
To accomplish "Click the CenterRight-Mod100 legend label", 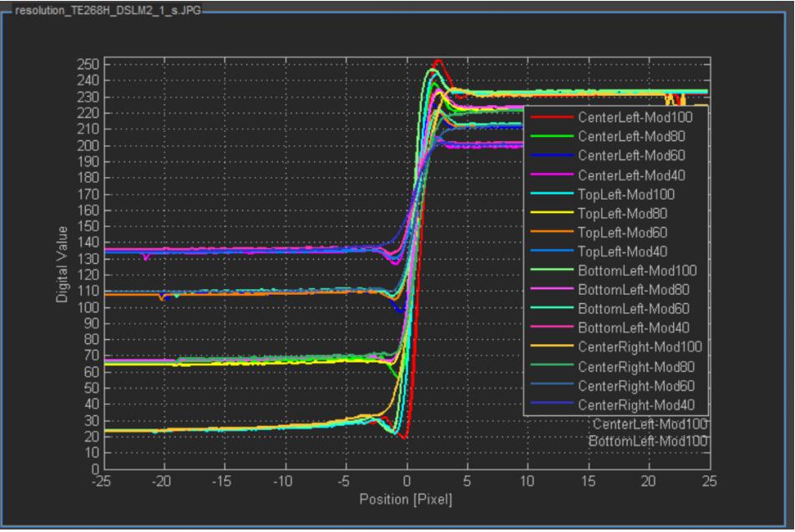I will click(x=640, y=347).
